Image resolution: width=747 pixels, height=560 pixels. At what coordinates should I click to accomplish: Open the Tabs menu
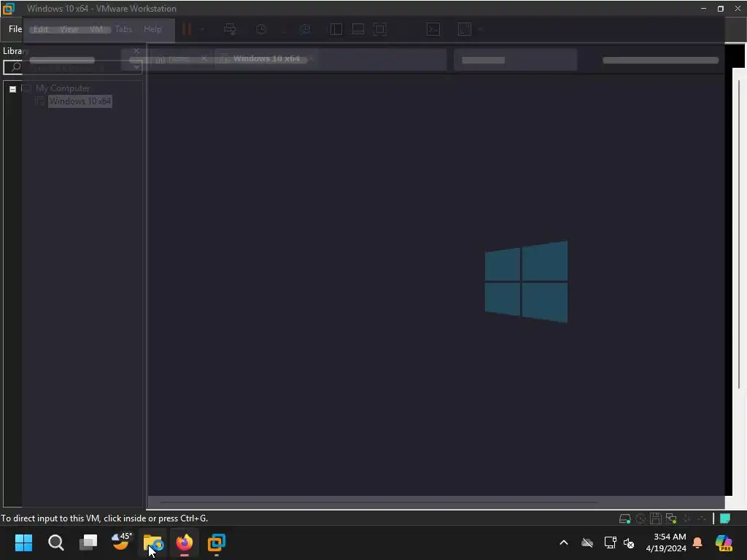coord(123,29)
